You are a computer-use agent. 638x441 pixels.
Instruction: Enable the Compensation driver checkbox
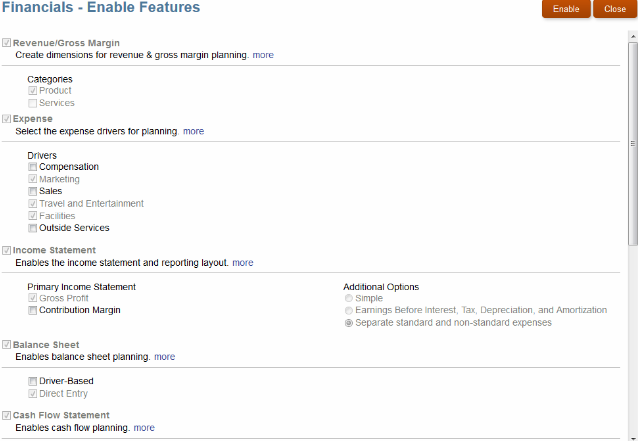tap(33, 167)
